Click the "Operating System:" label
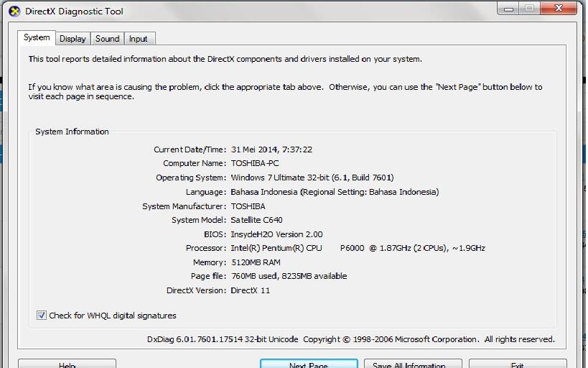This screenshot has height=368, width=588. [191, 178]
